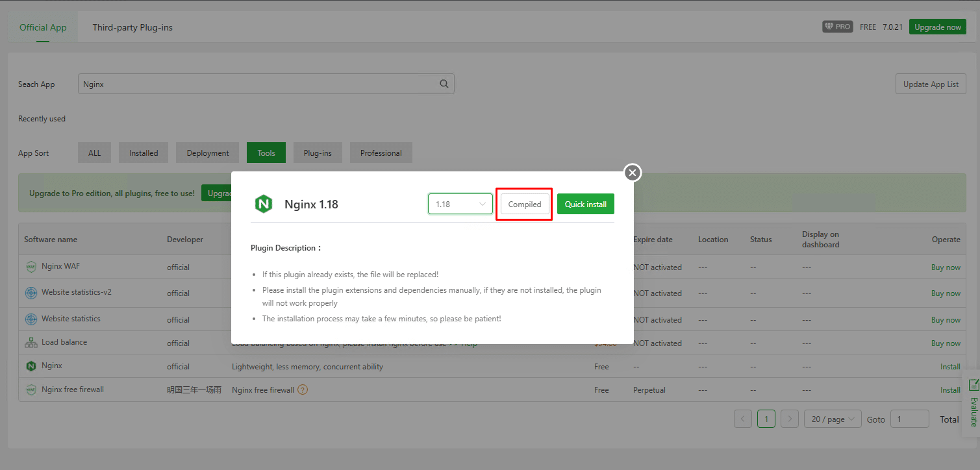Click the Expire date column header
This screenshot has height=470, width=980.
(653, 240)
